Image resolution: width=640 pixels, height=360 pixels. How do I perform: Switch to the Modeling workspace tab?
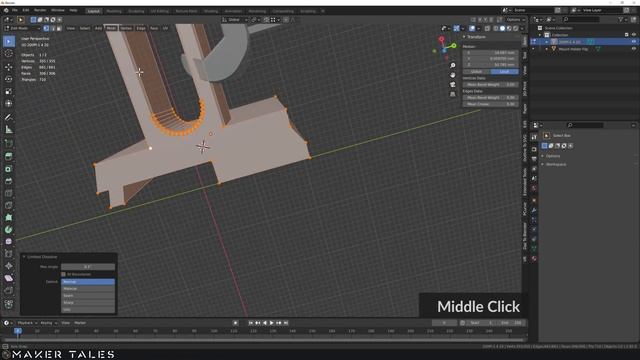[x=114, y=11]
